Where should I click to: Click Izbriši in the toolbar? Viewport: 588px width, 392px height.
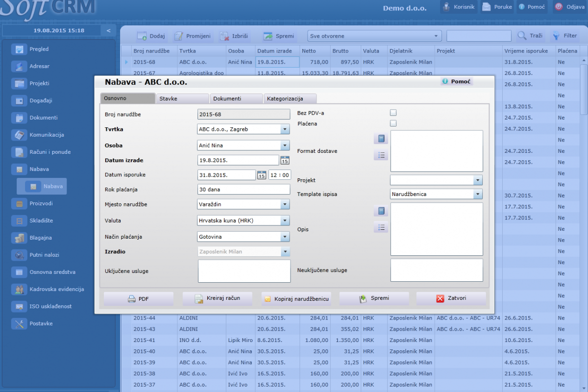[x=234, y=36]
